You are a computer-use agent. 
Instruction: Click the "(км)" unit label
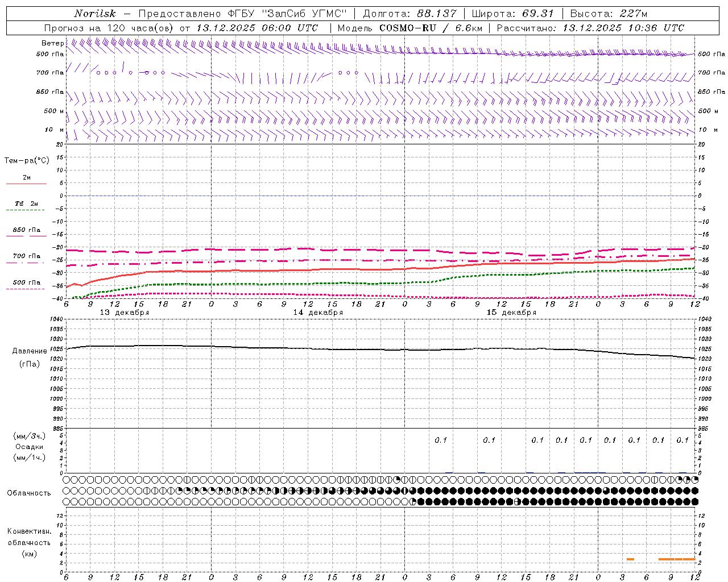tap(30, 554)
